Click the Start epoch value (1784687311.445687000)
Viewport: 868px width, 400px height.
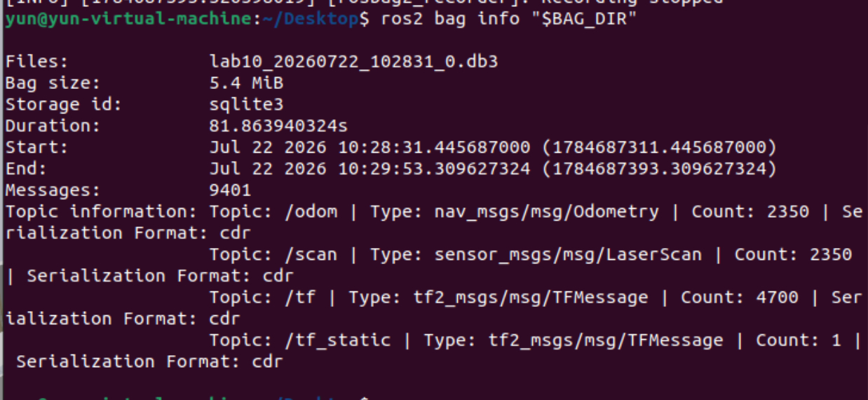click(658, 148)
